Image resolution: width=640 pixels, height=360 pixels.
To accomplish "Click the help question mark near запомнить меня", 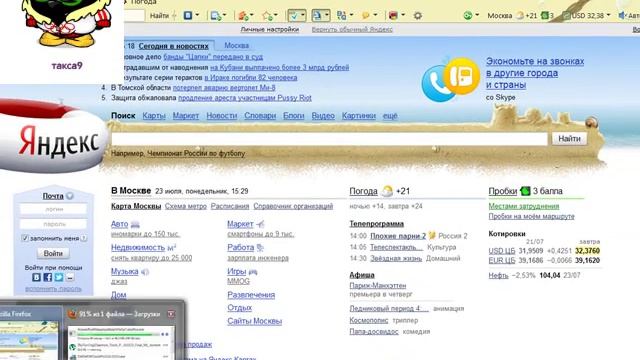I will pyautogui.click(x=84, y=238).
